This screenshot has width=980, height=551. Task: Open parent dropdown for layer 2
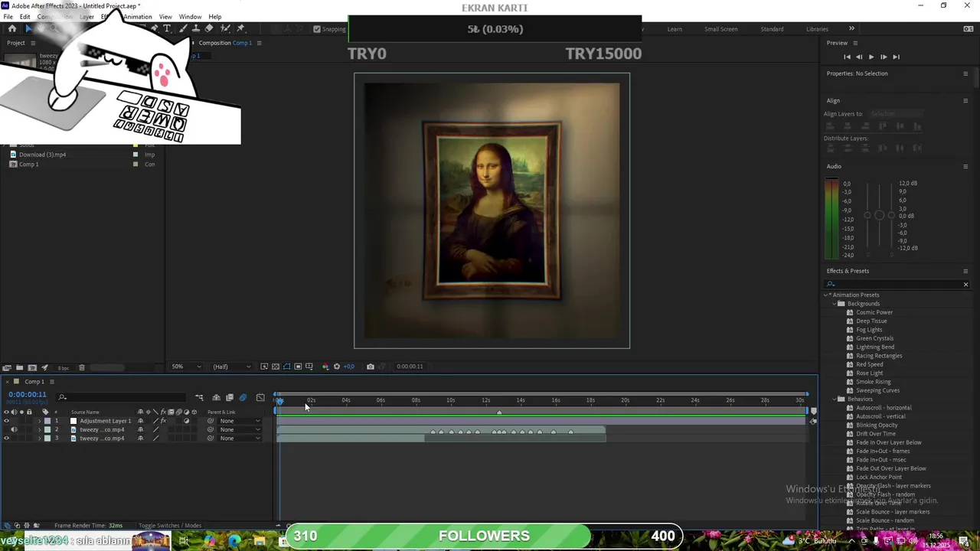[240, 429]
